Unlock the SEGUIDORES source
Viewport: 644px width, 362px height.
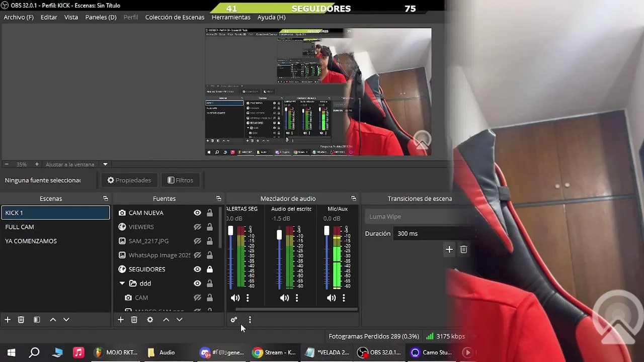click(209, 269)
